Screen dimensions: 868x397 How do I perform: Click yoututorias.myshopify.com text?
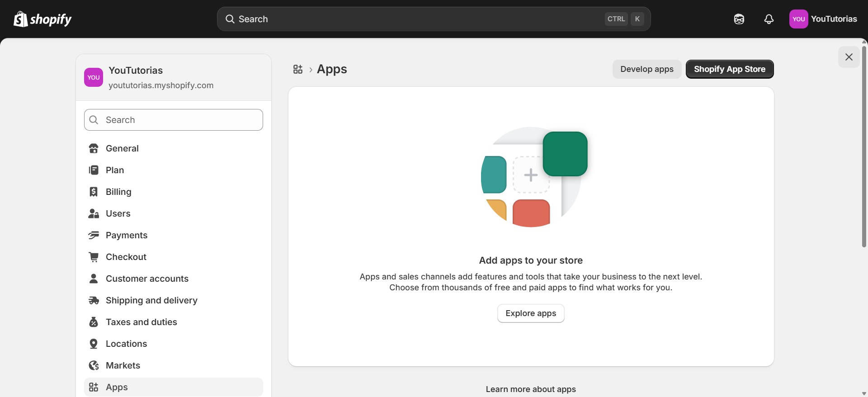[x=161, y=85]
